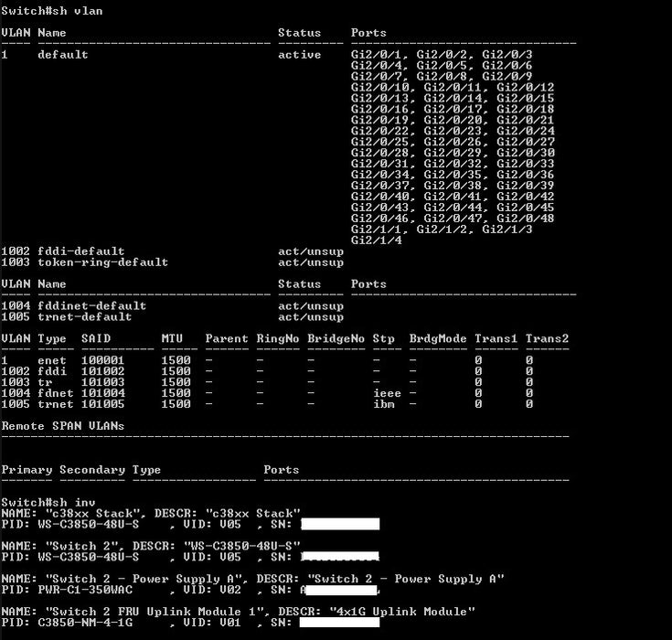Screen dimensions: 672x640
Task: Select PID 'C3850-NM-4-1G'
Action: pos(85,623)
